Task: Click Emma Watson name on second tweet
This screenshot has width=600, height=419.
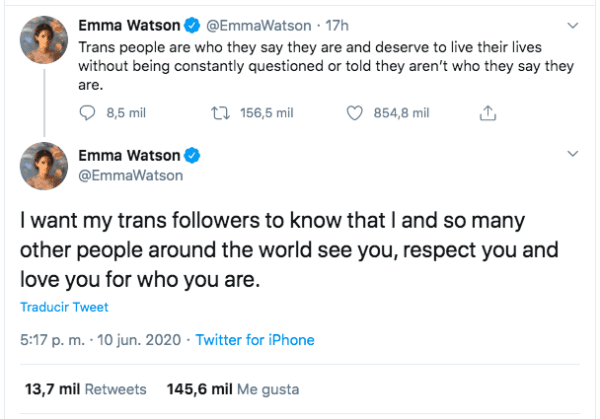Action: [128, 155]
